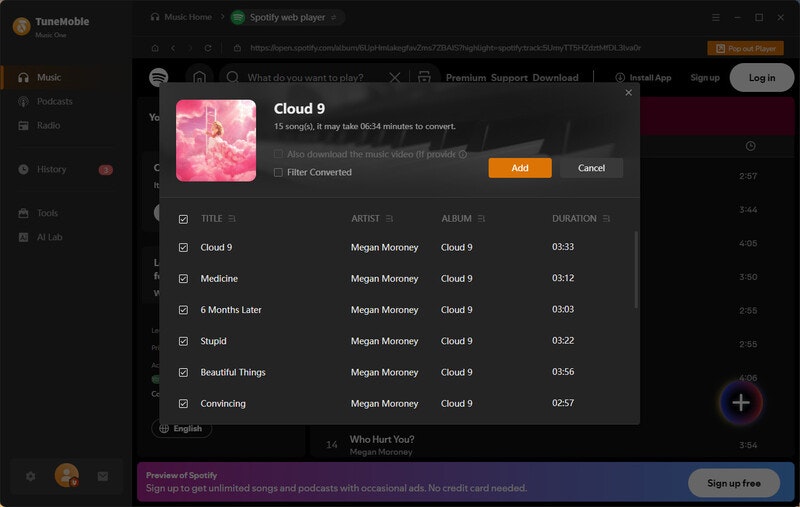Uncheck the Cloud 9 song checkbox
This screenshot has width=800, height=507.
pos(183,247)
